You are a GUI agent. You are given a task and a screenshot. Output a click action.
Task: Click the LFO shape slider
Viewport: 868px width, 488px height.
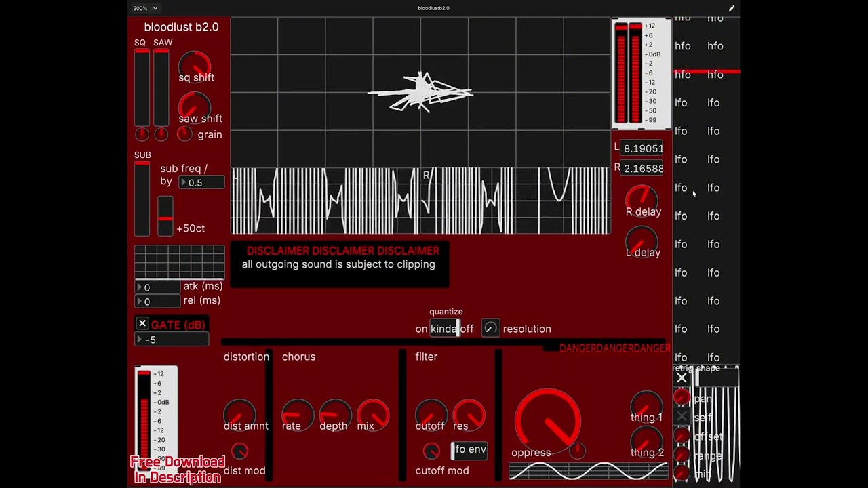[x=717, y=378]
